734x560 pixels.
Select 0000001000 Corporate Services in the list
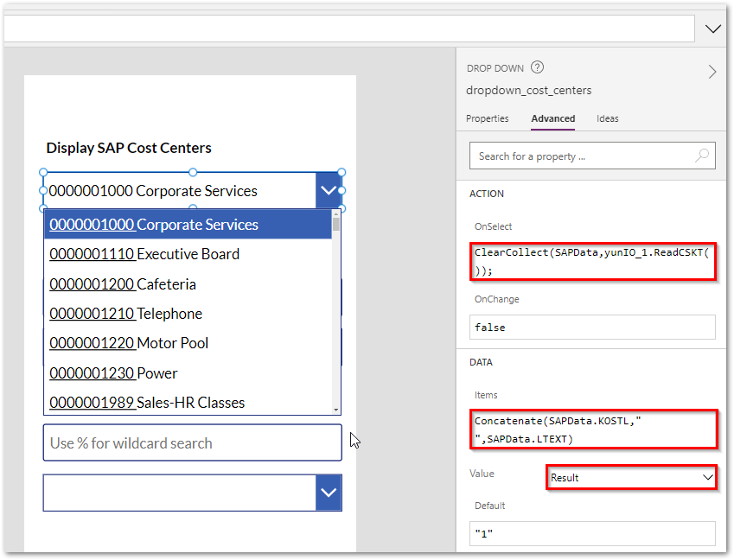[188, 225]
